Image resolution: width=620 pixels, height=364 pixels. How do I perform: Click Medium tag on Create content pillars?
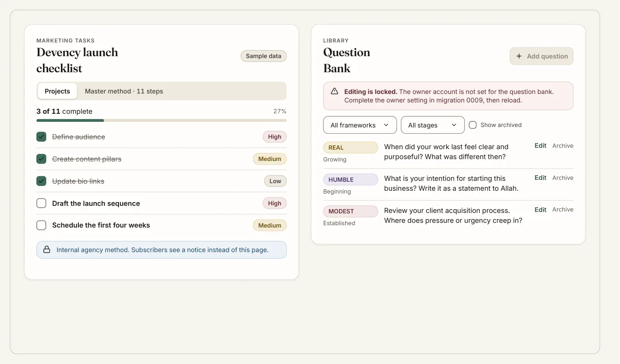pyautogui.click(x=270, y=159)
